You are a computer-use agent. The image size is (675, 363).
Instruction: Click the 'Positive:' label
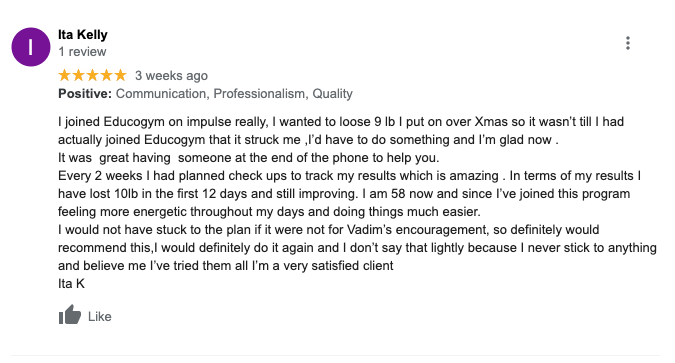(x=85, y=93)
